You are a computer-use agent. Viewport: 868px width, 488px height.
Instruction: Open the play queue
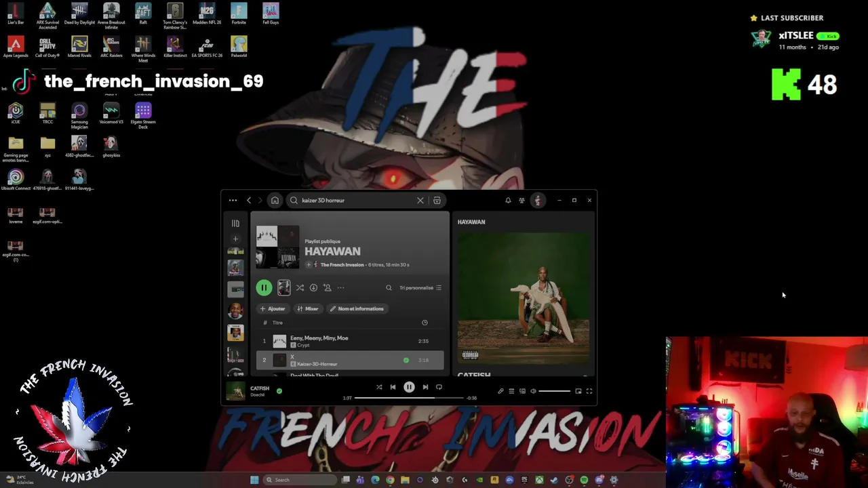tap(511, 391)
